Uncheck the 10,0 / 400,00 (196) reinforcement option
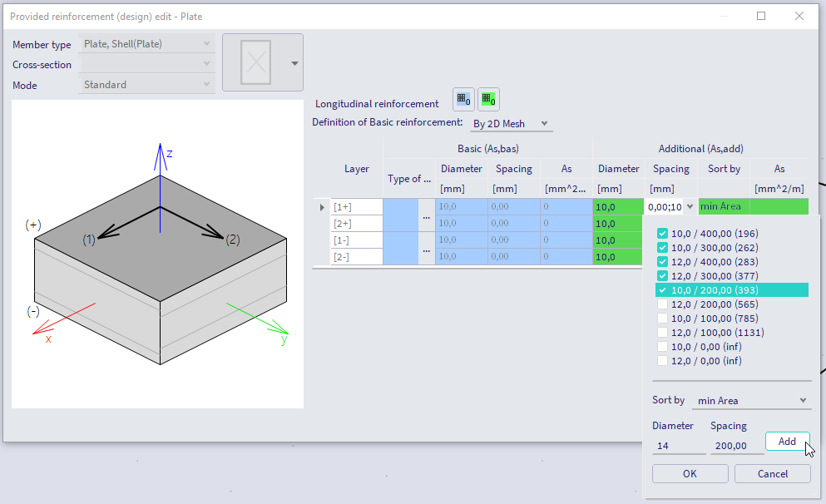 (662, 233)
